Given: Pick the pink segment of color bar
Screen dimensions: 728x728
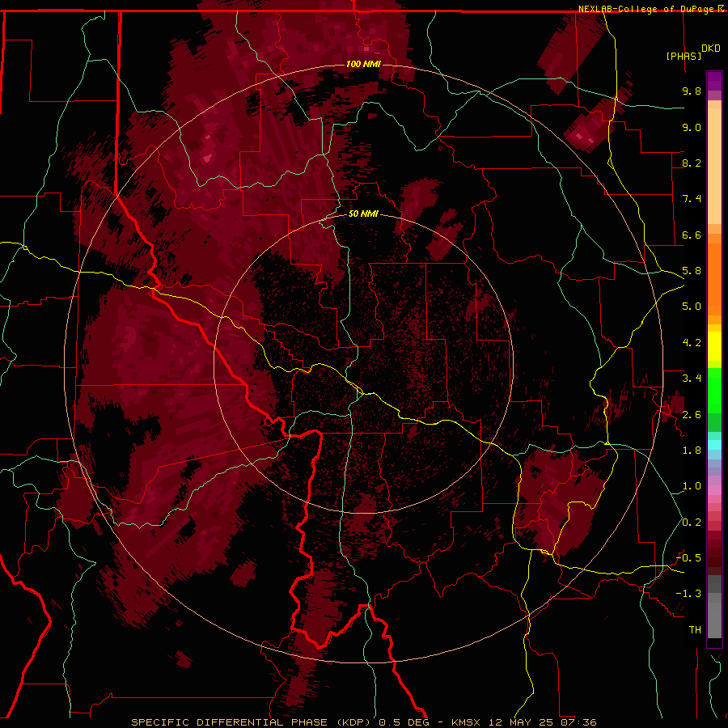Looking at the screenshot, I should point(714,490).
